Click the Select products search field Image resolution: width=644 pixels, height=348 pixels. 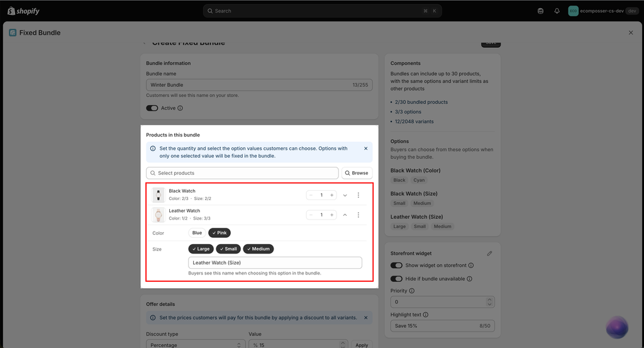click(242, 173)
